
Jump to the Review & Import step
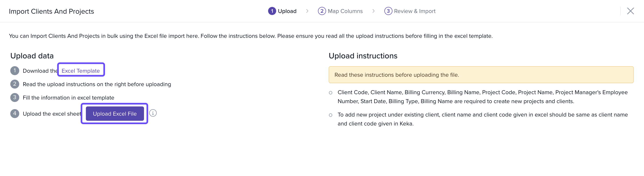click(x=410, y=11)
